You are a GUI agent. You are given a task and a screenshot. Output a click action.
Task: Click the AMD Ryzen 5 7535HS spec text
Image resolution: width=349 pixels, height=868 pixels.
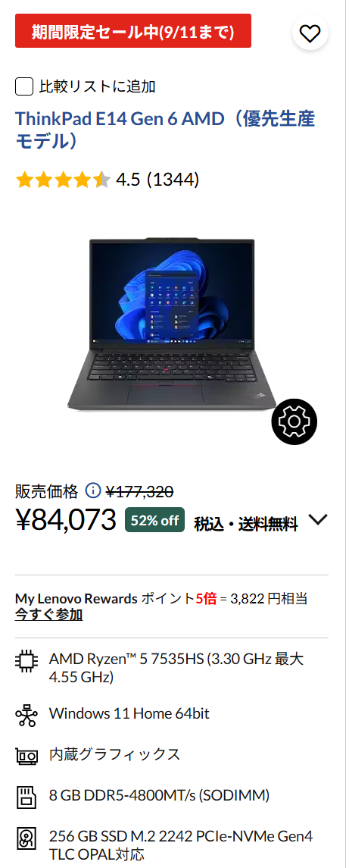[176, 668]
